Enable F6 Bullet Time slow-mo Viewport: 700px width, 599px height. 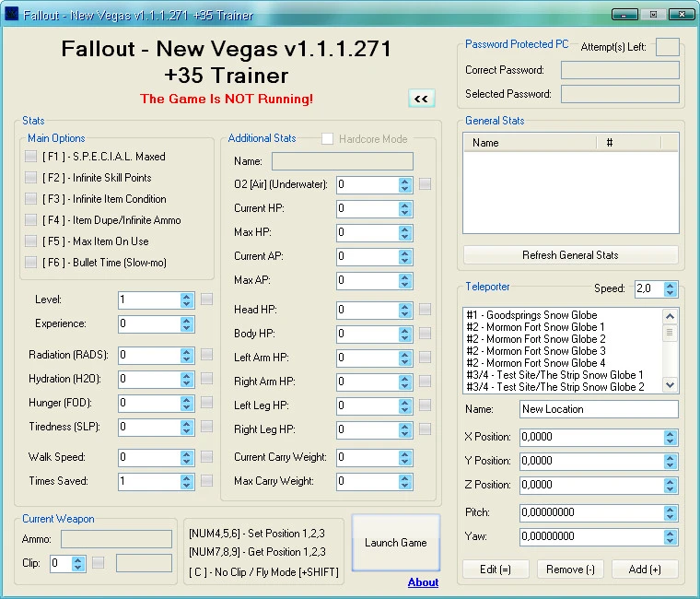(30, 263)
